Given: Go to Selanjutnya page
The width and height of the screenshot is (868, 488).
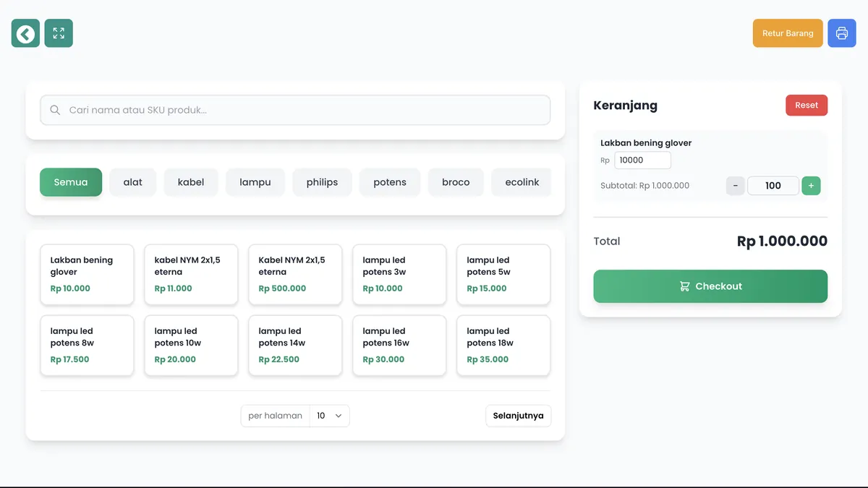Looking at the screenshot, I should [518, 416].
